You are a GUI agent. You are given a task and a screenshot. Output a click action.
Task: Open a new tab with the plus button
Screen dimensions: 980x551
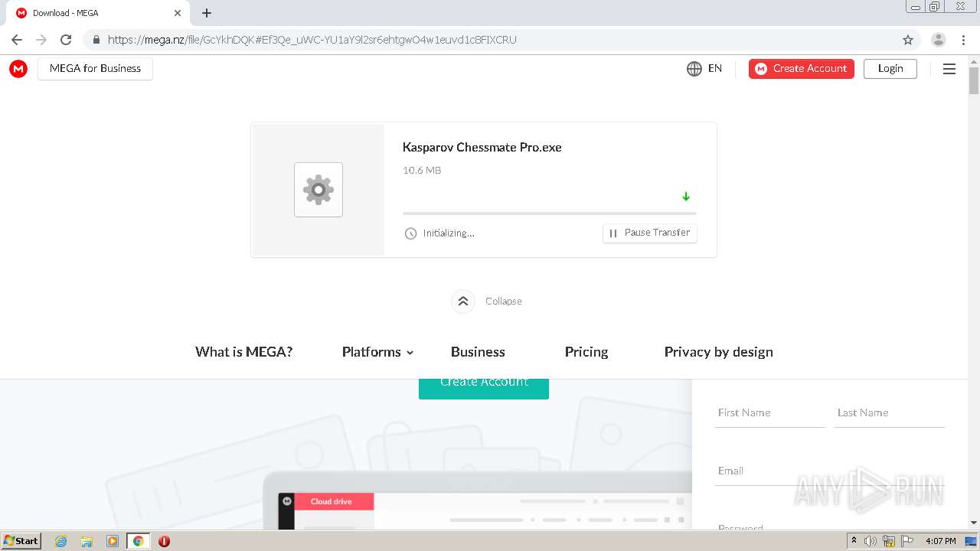click(x=207, y=13)
